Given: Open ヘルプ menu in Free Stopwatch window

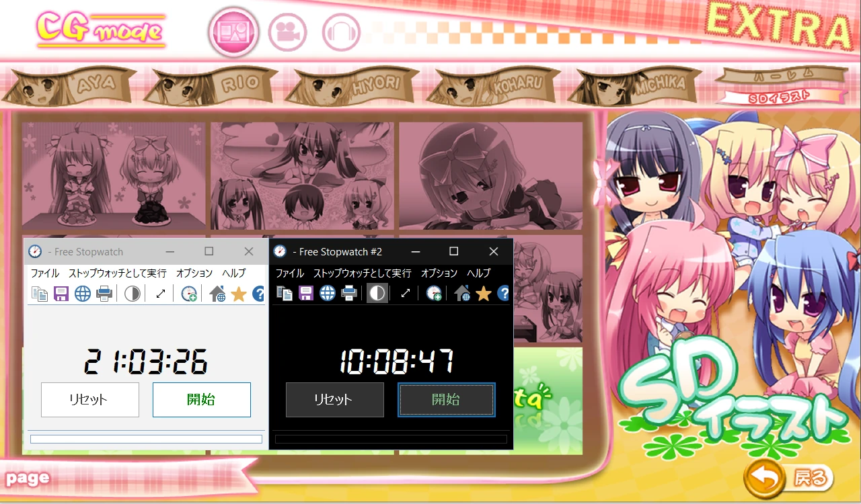Looking at the screenshot, I should click(x=234, y=274).
